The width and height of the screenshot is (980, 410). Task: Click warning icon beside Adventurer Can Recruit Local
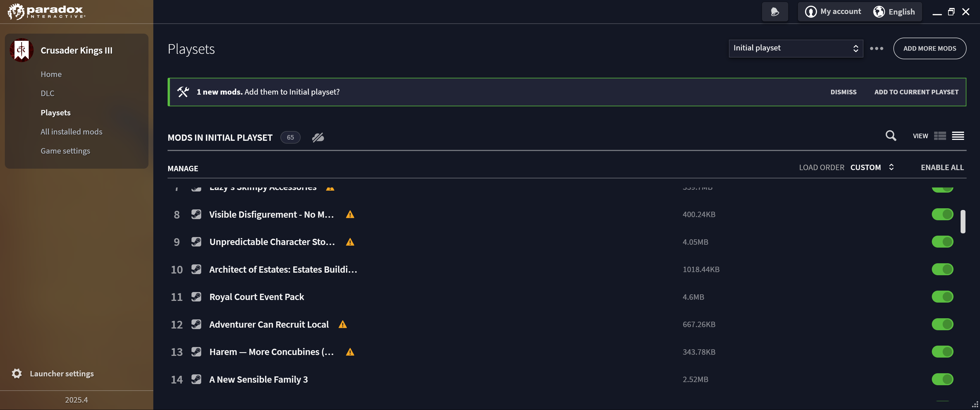coord(343,325)
